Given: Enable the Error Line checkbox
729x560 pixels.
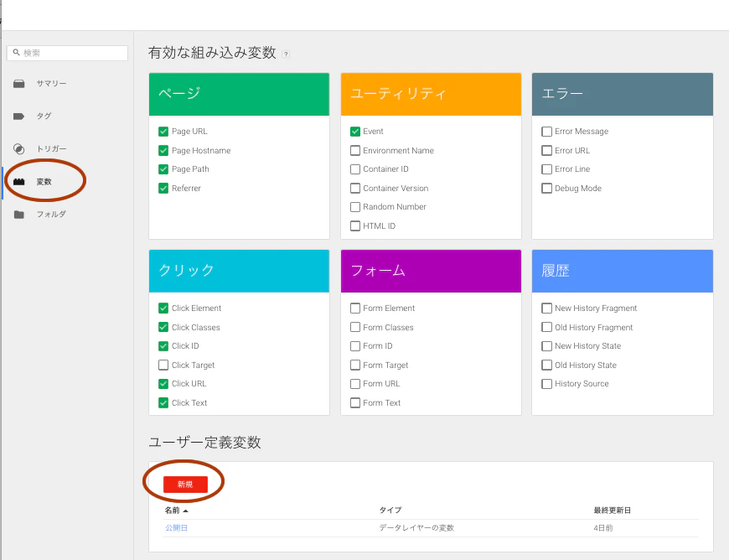Looking at the screenshot, I should point(546,169).
